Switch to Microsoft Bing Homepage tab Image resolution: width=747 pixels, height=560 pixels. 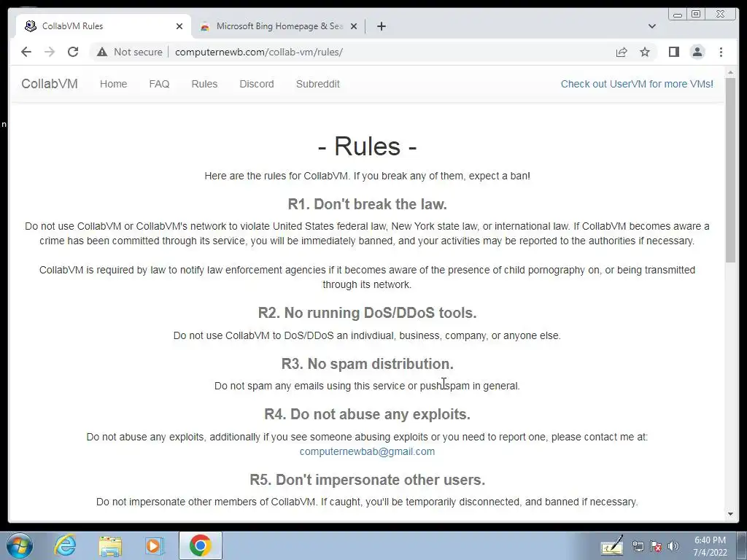point(279,26)
